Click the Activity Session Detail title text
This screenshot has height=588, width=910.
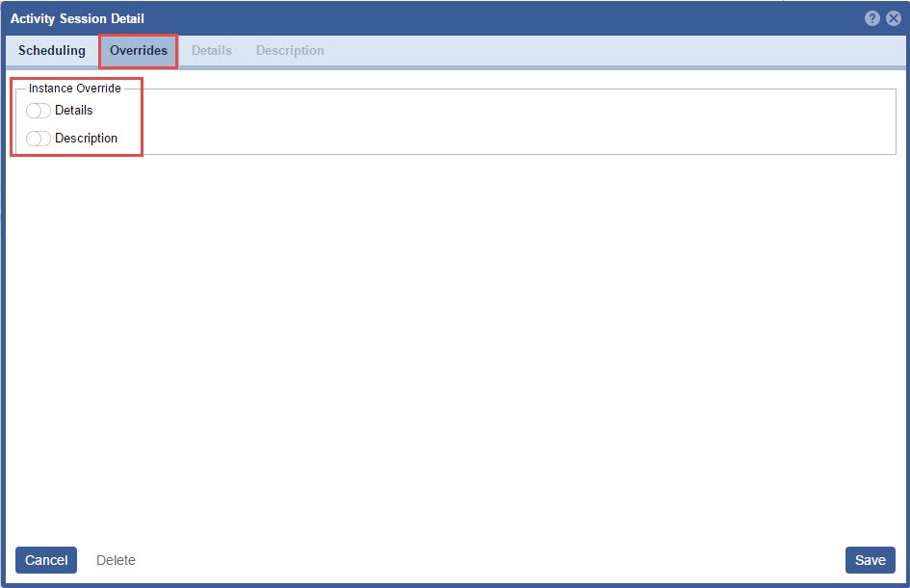(77, 18)
